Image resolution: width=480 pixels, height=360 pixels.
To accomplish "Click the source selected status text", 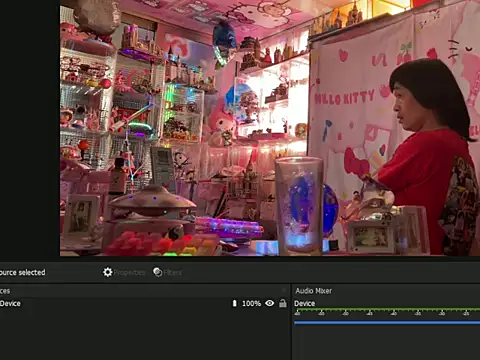I will click(x=23, y=272).
